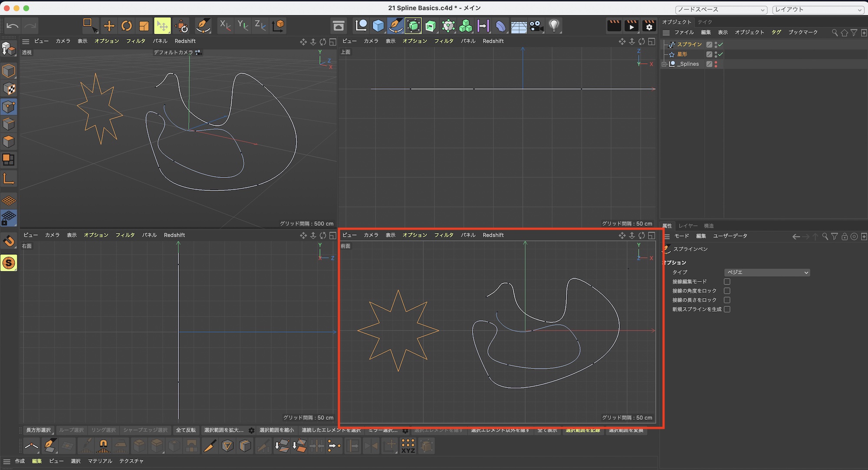The height and width of the screenshot is (470, 868).
Task: Expand the _Splines object tree node
Action: [664, 64]
